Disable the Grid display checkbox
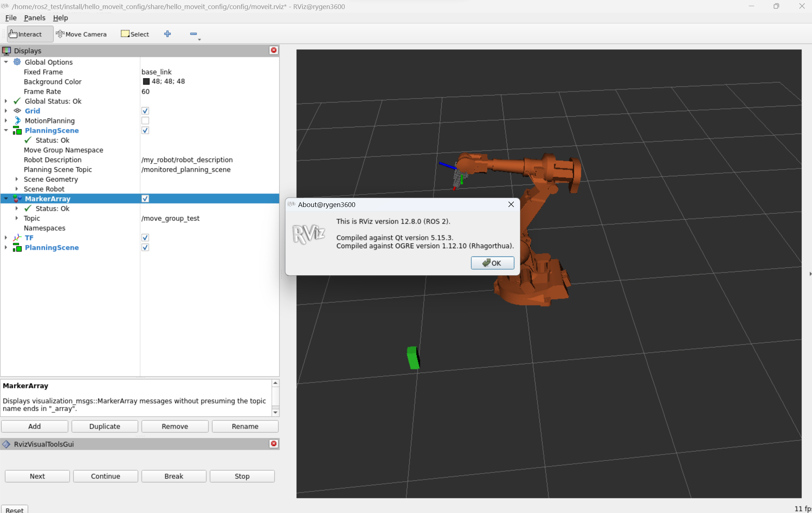The width and height of the screenshot is (812, 513). pyautogui.click(x=145, y=111)
